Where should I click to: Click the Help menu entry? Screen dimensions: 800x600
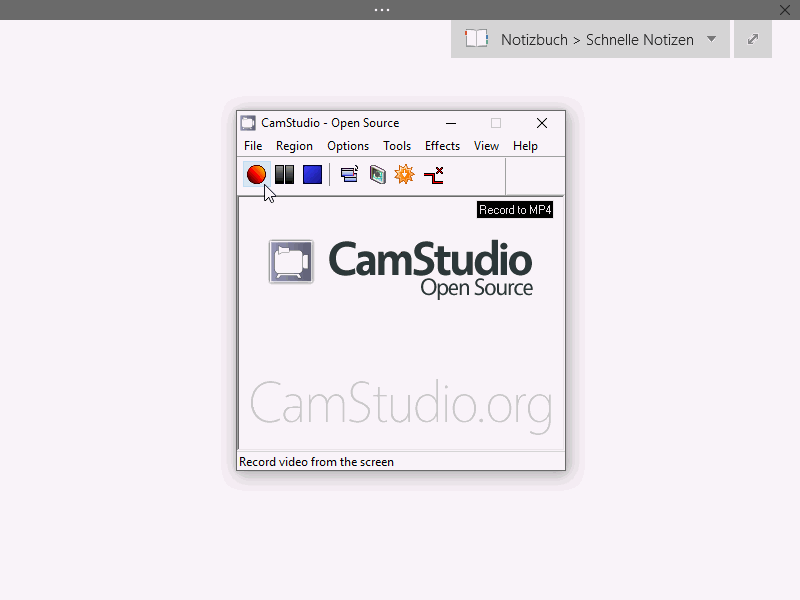[x=525, y=145]
